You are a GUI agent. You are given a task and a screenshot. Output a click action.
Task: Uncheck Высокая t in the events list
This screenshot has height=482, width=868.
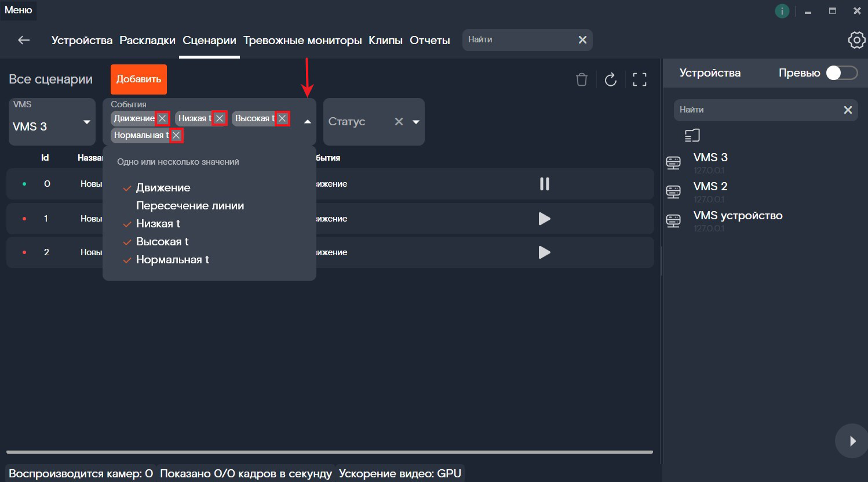(x=156, y=242)
